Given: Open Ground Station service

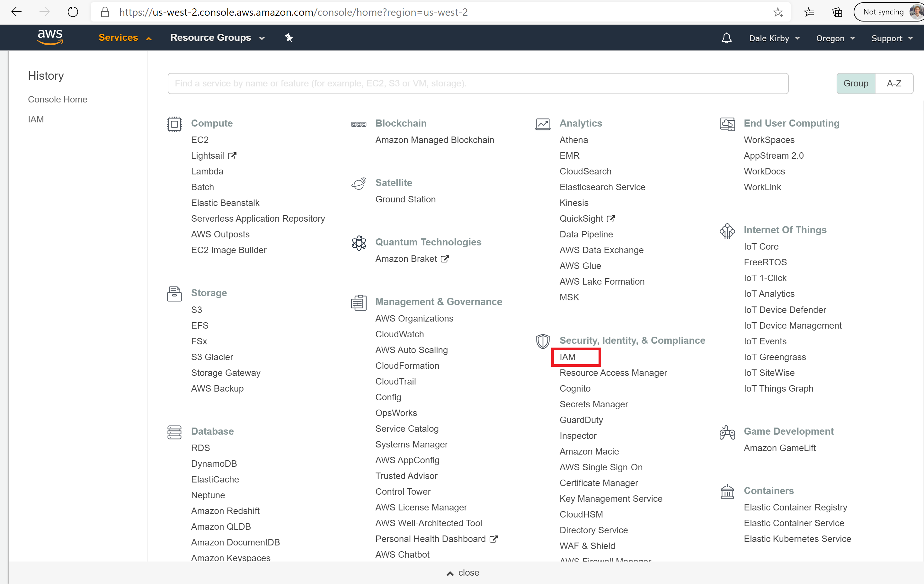Looking at the screenshot, I should (x=405, y=199).
